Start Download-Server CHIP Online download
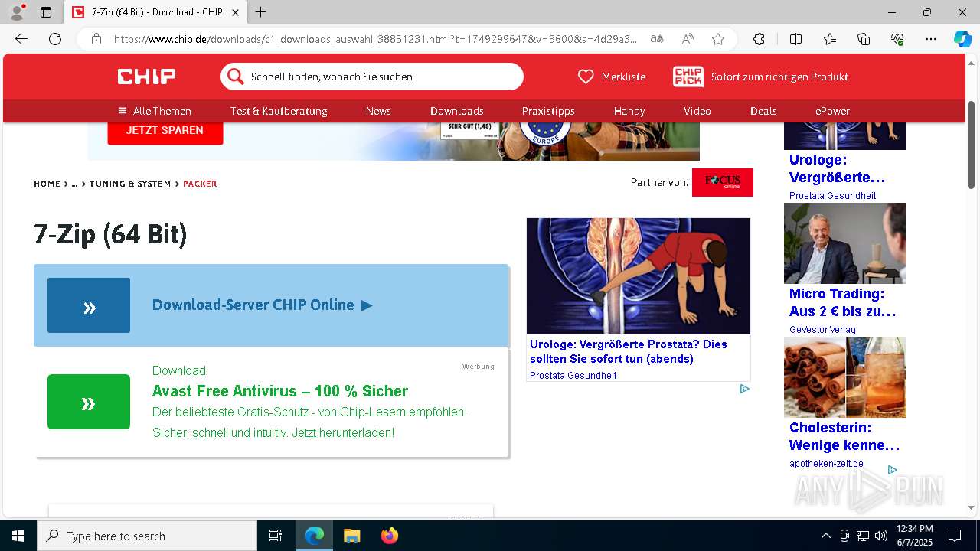 pyautogui.click(x=262, y=305)
